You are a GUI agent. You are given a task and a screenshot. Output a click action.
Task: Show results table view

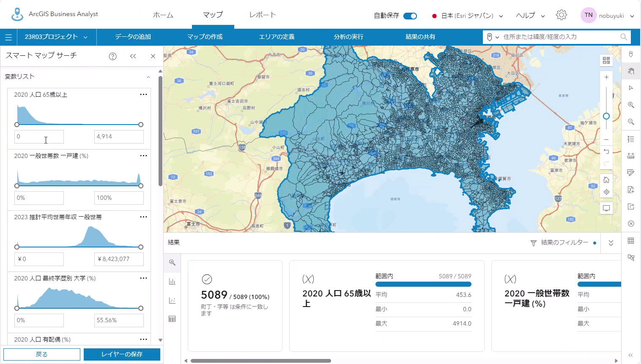pyautogui.click(x=172, y=319)
